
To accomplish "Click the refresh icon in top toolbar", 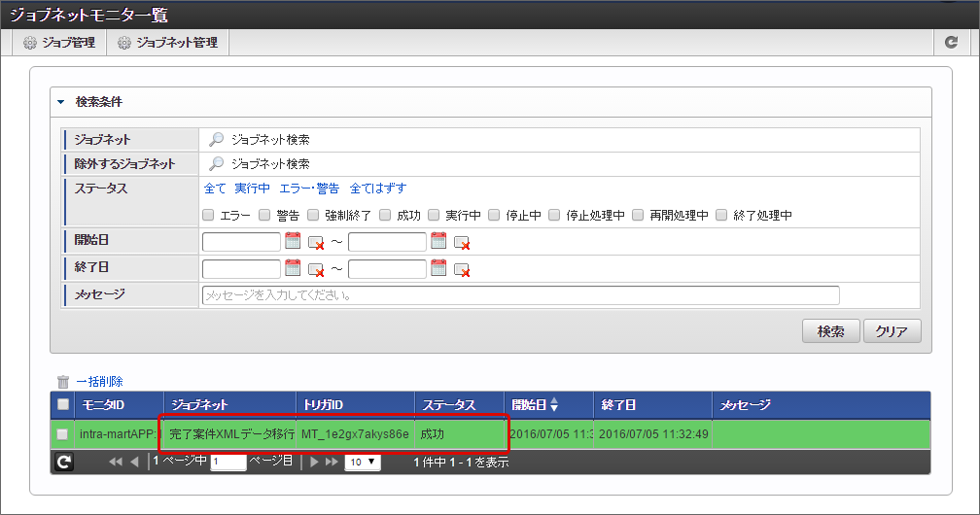I will [x=951, y=42].
